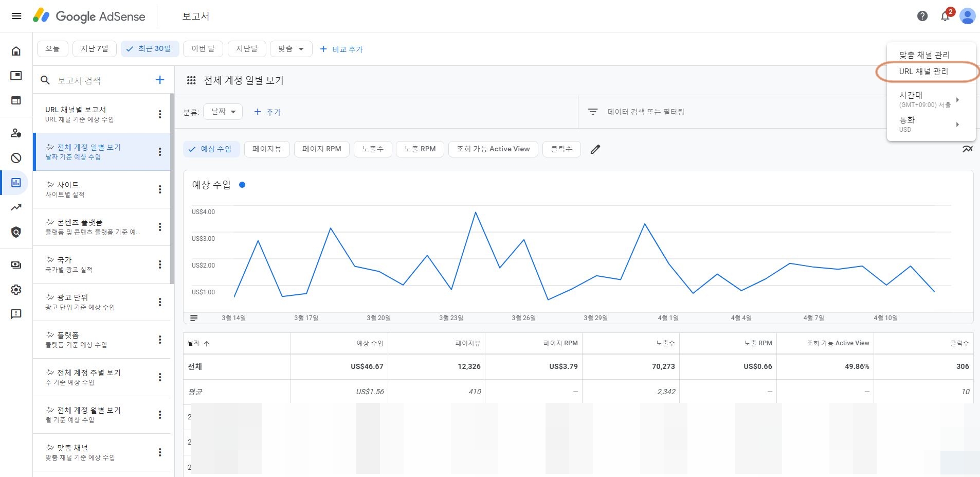Toggle 조회 가능 Active View chip

[493, 149]
